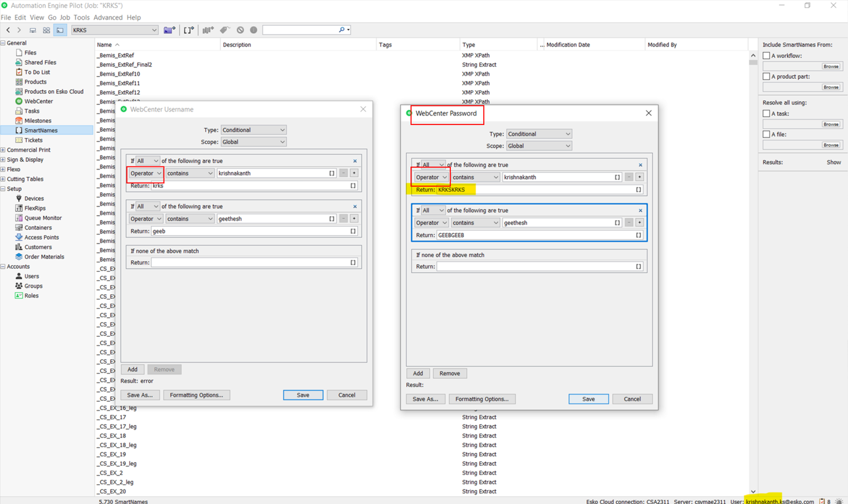
Task: Enable the 'A file' checkbox
Action: [x=767, y=134]
